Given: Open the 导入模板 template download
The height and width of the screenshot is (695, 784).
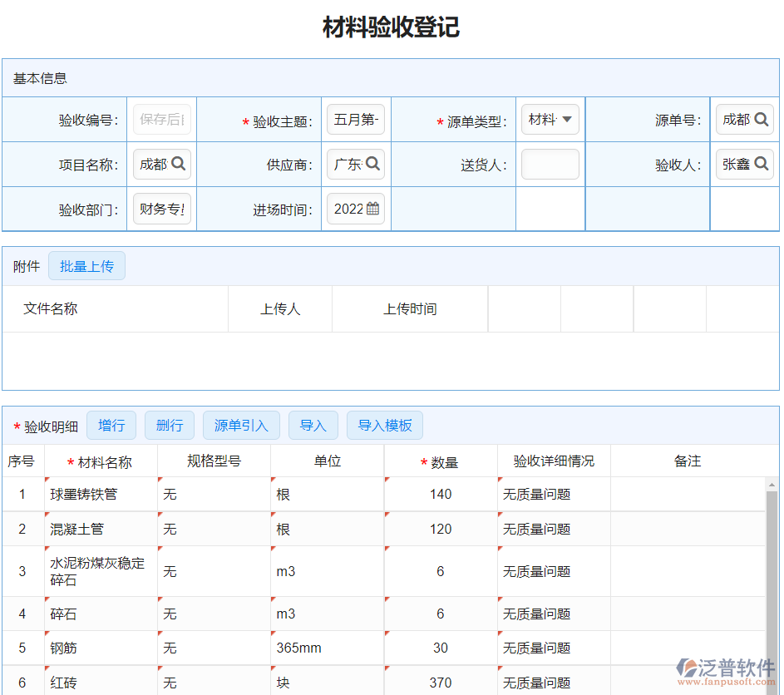Looking at the screenshot, I should 385,425.
